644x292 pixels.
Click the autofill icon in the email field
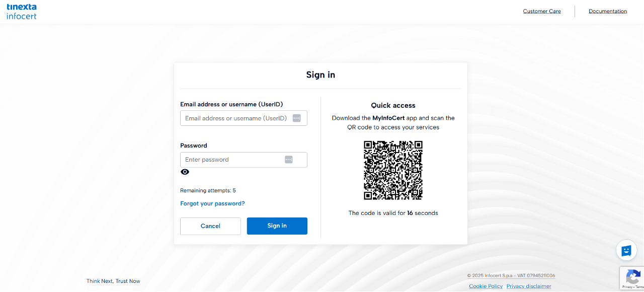click(296, 118)
